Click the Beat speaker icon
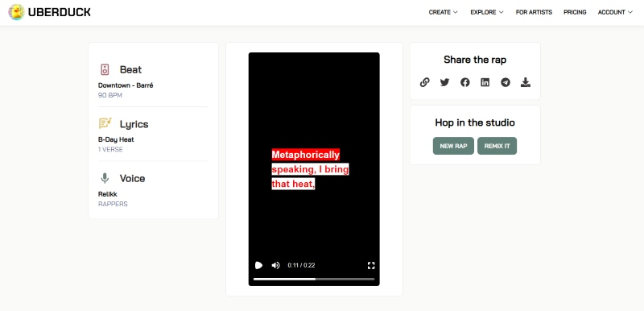This screenshot has width=644, height=311. pos(105,69)
